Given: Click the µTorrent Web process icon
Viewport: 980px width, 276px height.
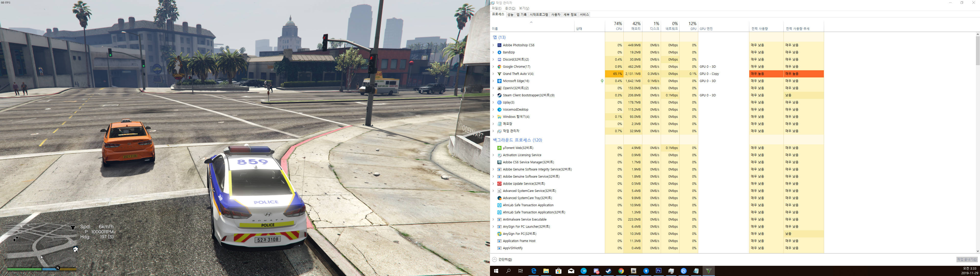Looking at the screenshot, I should pyautogui.click(x=499, y=148).
